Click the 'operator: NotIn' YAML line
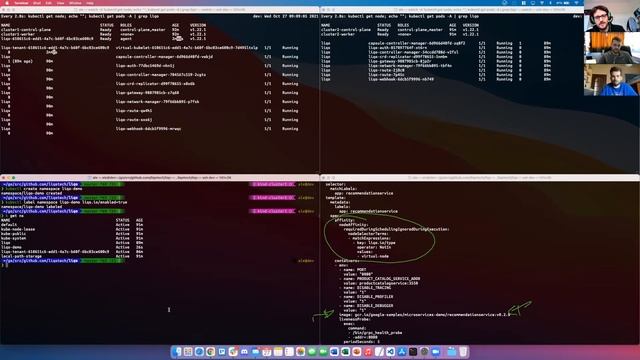Viewport: 640px width, 360px height. coord(373,247)
